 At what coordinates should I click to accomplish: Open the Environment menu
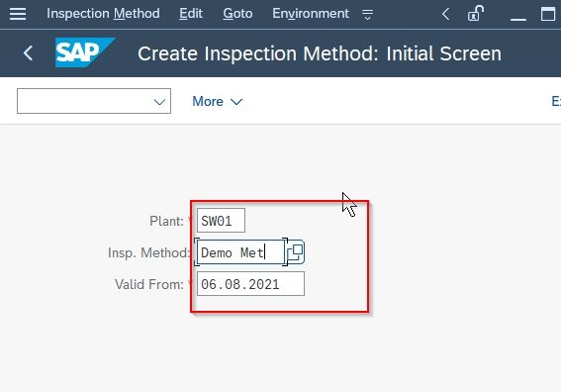[311, 14]
